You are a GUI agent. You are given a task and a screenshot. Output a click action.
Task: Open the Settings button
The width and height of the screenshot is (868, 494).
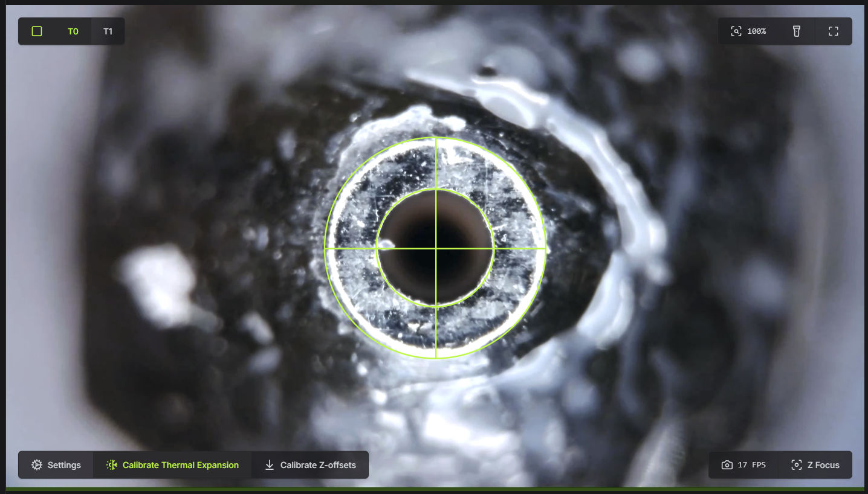click(56, 465)
